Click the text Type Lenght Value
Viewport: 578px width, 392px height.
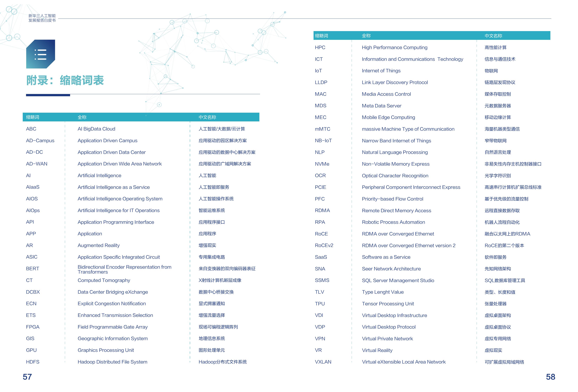click(383, 292)
